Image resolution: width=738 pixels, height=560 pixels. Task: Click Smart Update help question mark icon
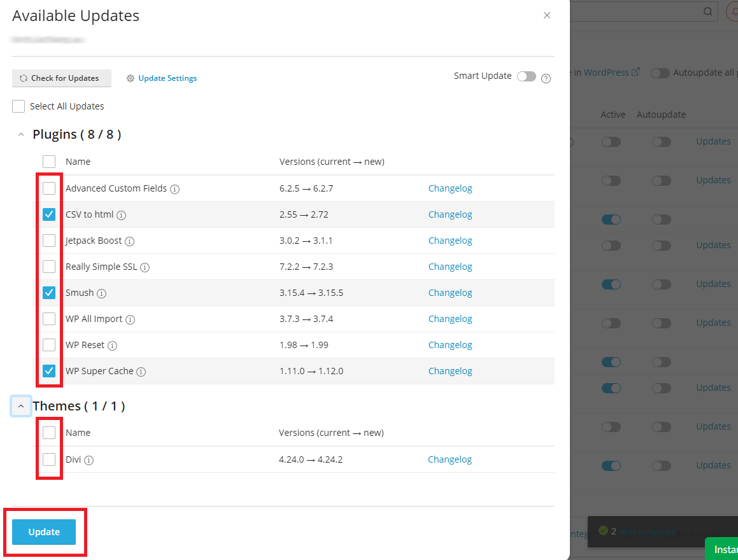coord(546,78)
